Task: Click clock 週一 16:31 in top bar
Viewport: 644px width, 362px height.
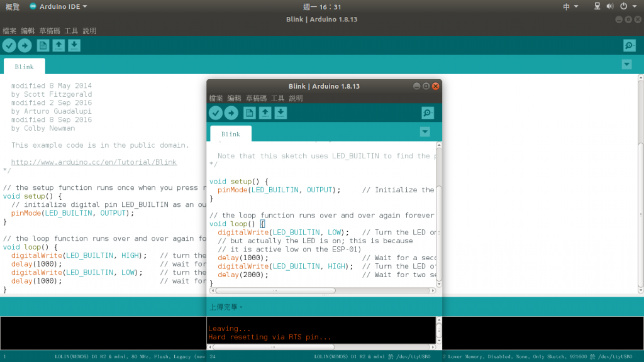Action: point(322,6)
